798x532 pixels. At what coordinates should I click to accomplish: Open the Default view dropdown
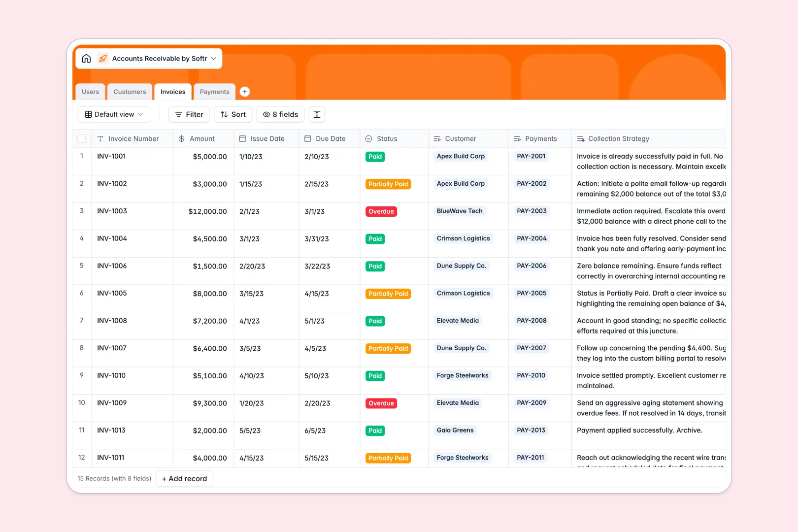(x=114, y=114)
